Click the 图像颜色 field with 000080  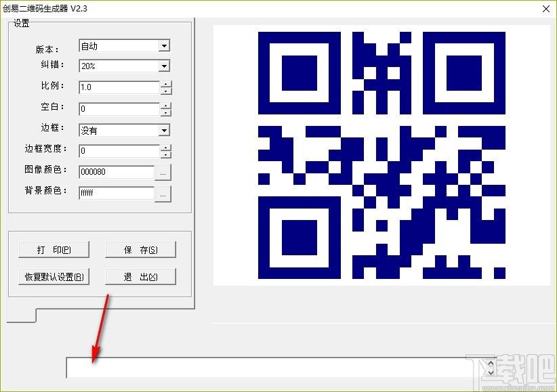[x=117, y=172]
